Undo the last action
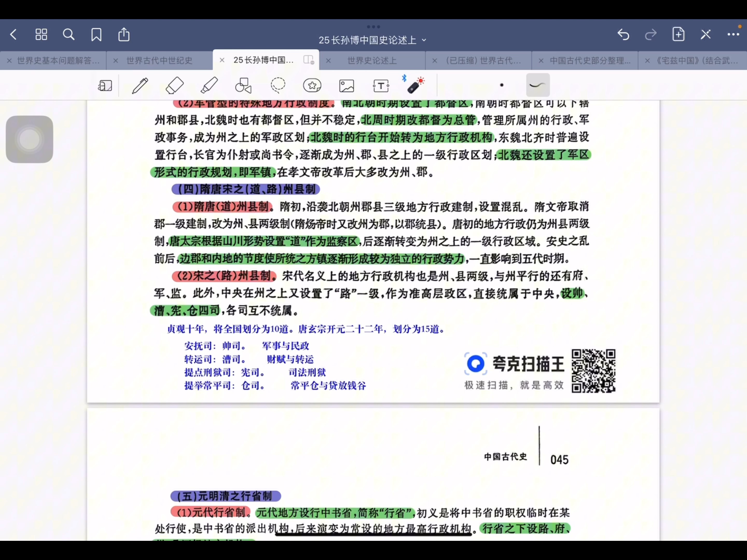This screenshot has height=560, width=747. point(623,34)
